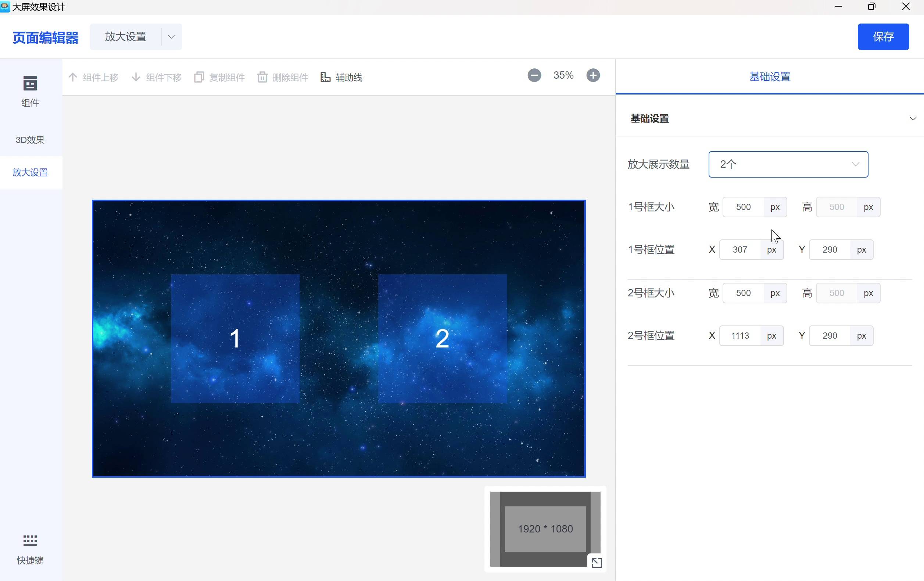924x581 pixels.
Task: Select zoom frame 2 on the canvas
Action: 442,338
